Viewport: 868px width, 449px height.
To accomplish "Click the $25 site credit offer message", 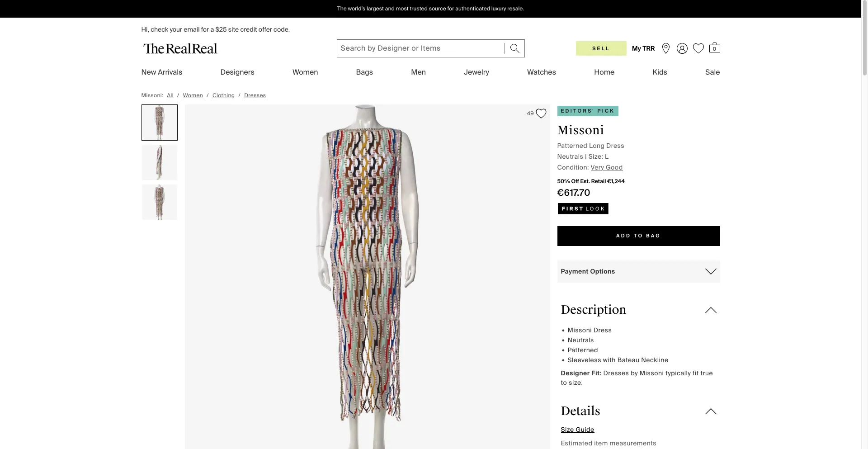I will click(215, 29).
